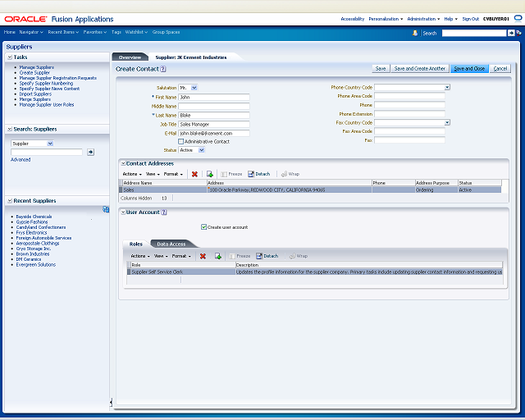
Task: Click the Home link in navigation bar
Action: point(9,32)
